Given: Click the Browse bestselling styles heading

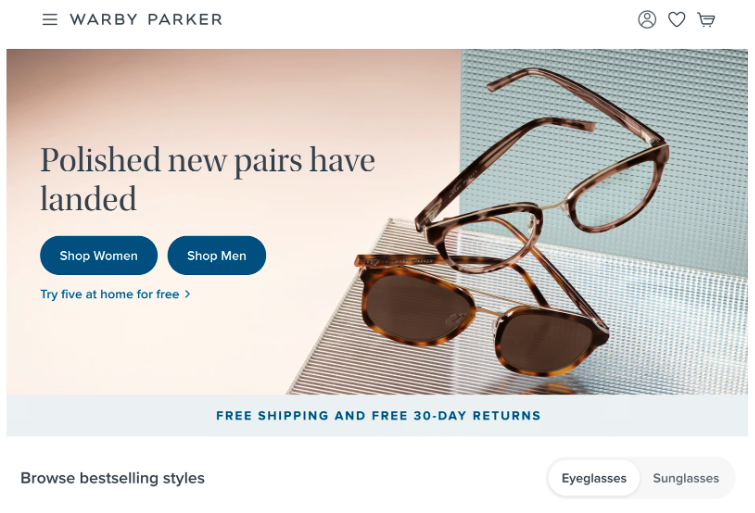Looking at the screenshot, I should (x=113, y=478).
